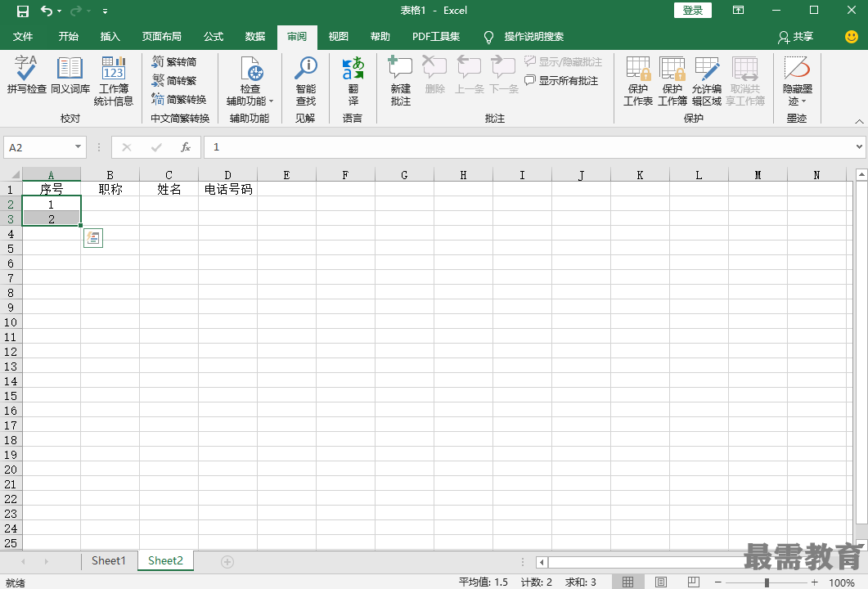This screenshot has width=868, height=589.
Task: Click Delete comment (删除) icon
Action: pyautogui.click(x=435, y=75)
